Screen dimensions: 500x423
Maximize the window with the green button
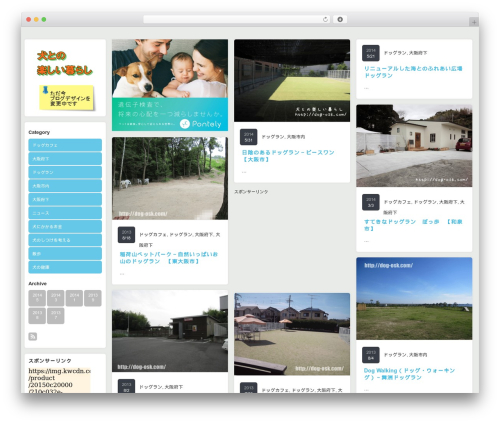[44, 19]
